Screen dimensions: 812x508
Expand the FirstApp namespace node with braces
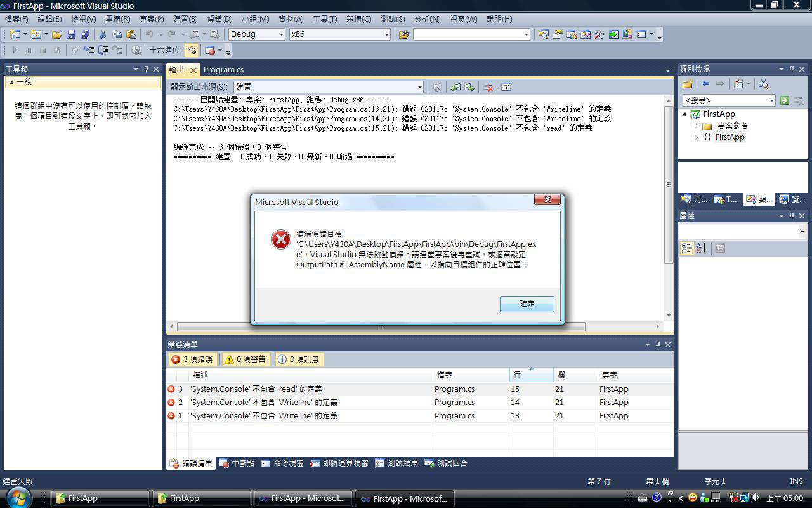(697, 137)
